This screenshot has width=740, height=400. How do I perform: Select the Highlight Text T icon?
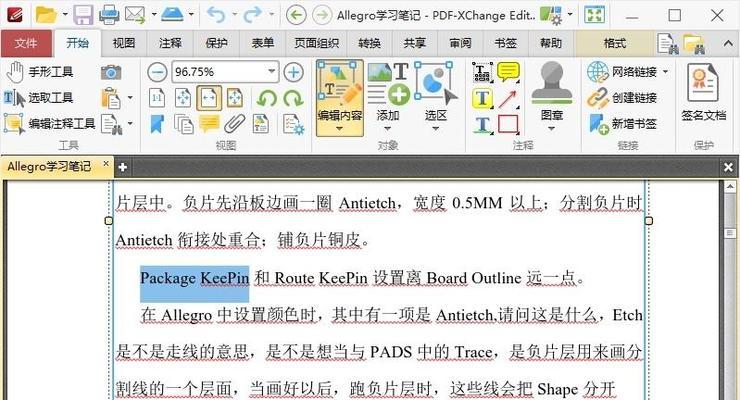click(482, 98)
